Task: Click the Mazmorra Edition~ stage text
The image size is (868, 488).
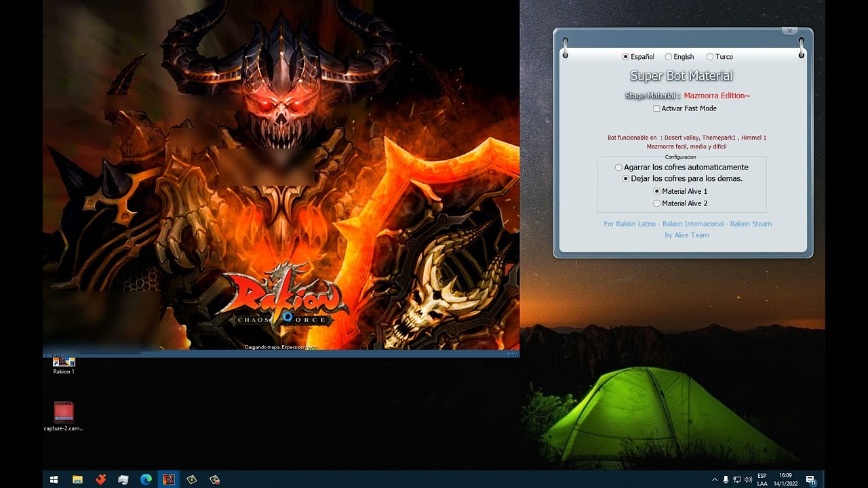Action: click(717, 96)
